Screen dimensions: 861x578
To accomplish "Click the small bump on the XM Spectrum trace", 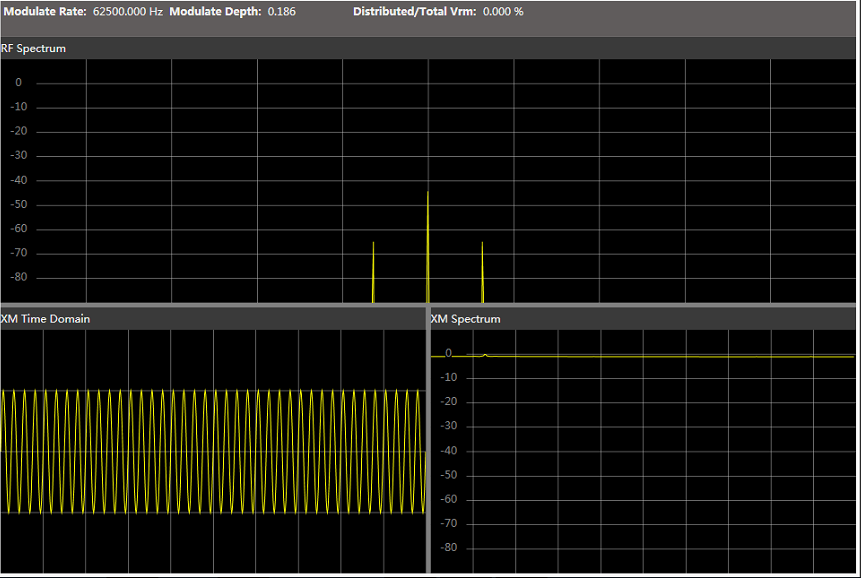I will pyautogui.click(x=485, y=355).
